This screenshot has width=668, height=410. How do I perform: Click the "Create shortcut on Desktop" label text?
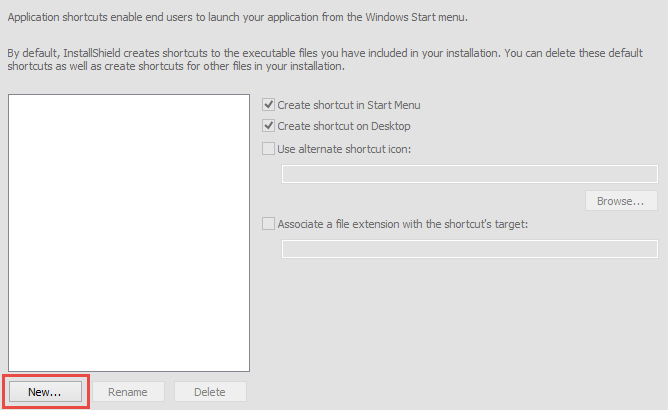click(x=344, y=126)
